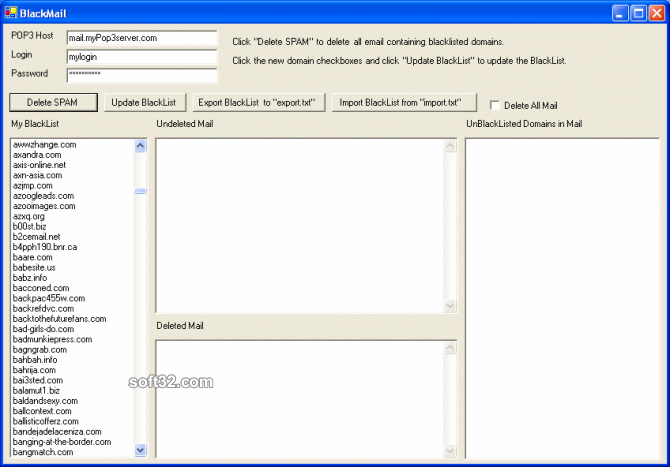Focus the Login text field
This screenshot has width=670, height=467.
click(141, 57)
